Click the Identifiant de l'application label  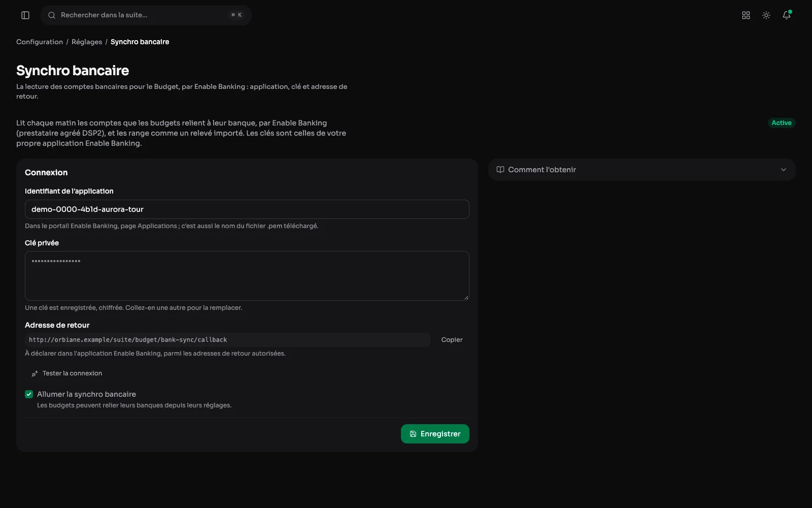(x=69, y=191)
